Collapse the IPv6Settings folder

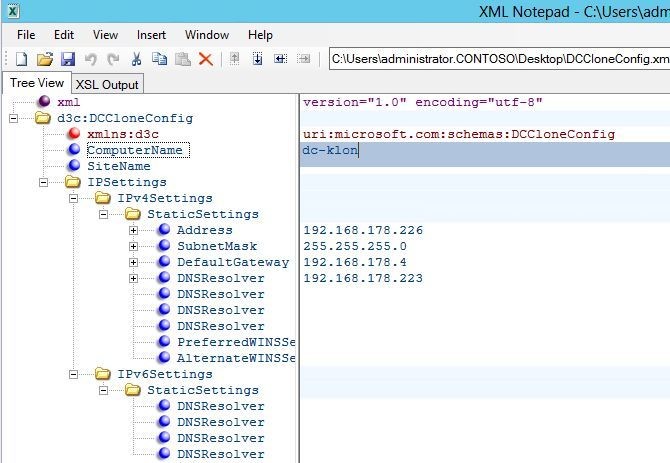(73, 375)
